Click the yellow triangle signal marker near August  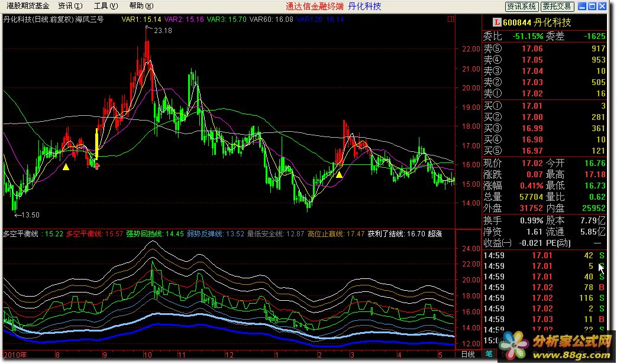pyautogui.click(x=66, y=167)
